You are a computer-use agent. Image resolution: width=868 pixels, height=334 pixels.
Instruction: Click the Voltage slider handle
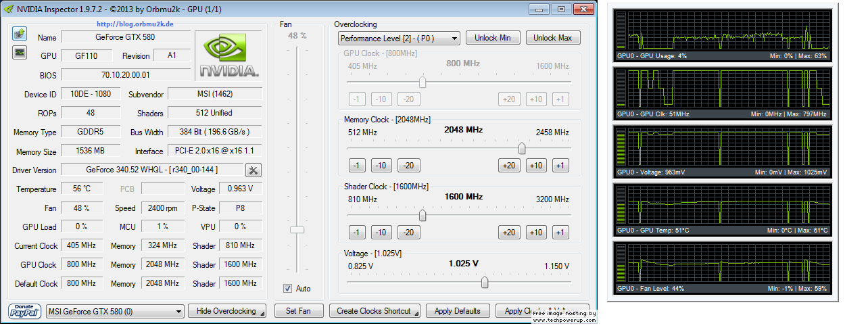[485, 282]
